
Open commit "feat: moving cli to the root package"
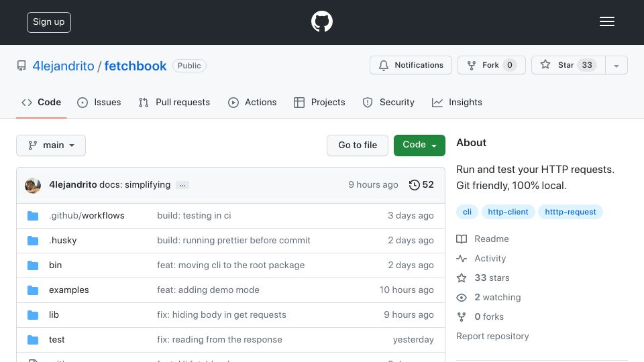(x=231, y=265)
